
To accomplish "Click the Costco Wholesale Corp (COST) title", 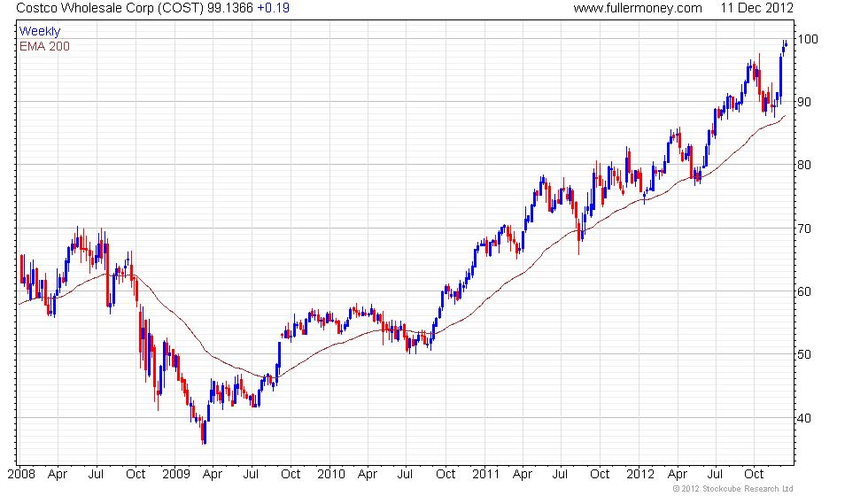I will [x=110, y=8].
